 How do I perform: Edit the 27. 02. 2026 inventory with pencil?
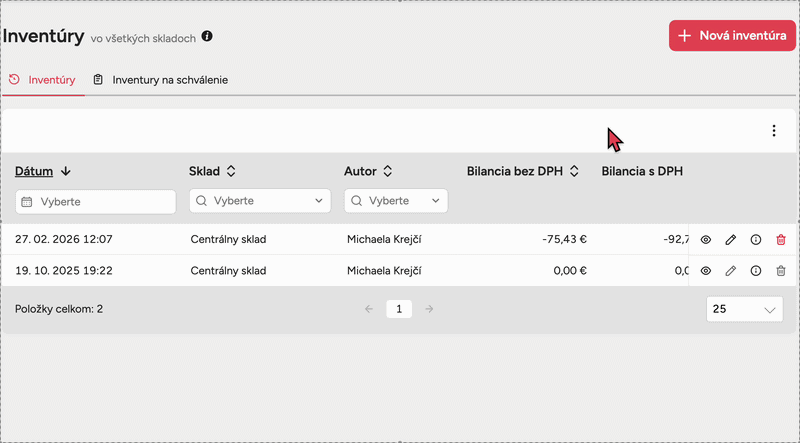730,240
